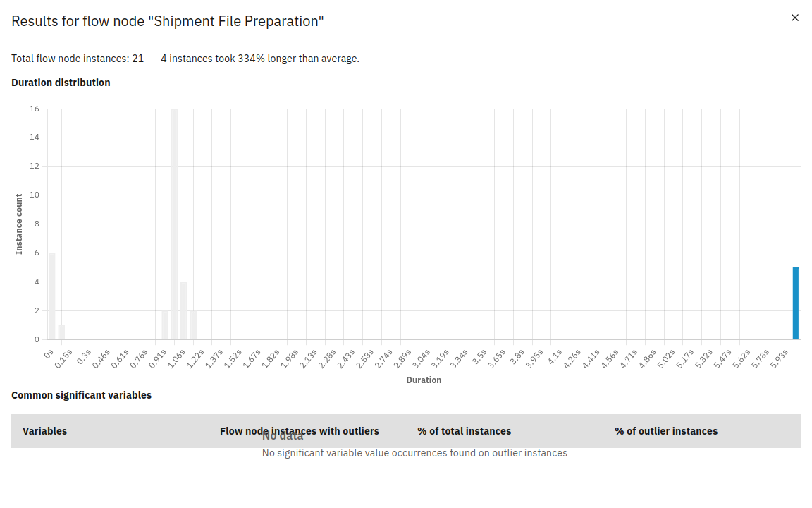
Task: Click the two-instance bar at 0.91s
Action: [165, 325]
